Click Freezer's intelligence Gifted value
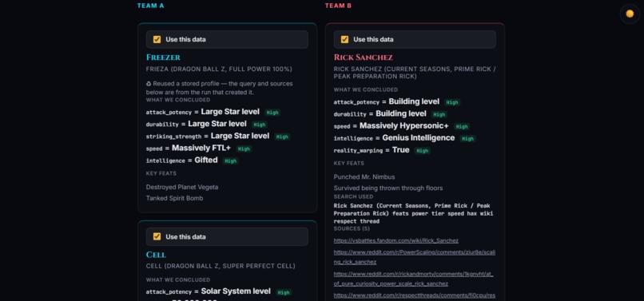Viewport: 644px width, 301px height. [206, 160]
